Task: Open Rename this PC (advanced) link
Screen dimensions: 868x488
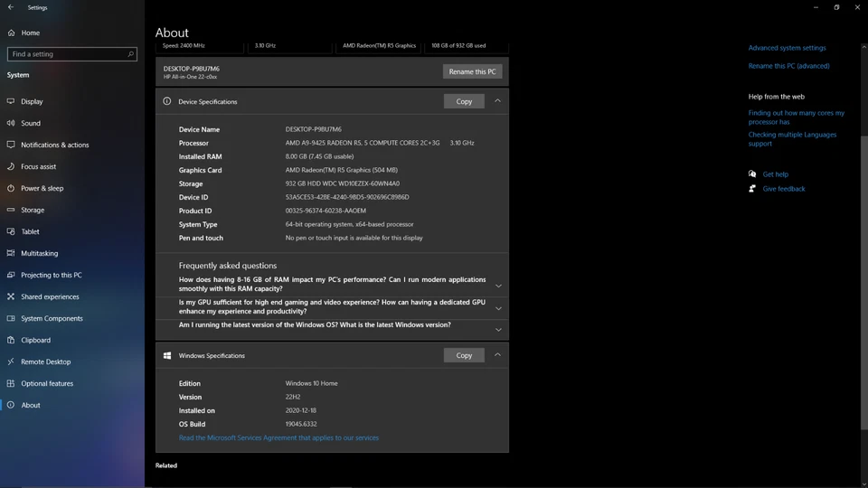Action: pos(788,66)
